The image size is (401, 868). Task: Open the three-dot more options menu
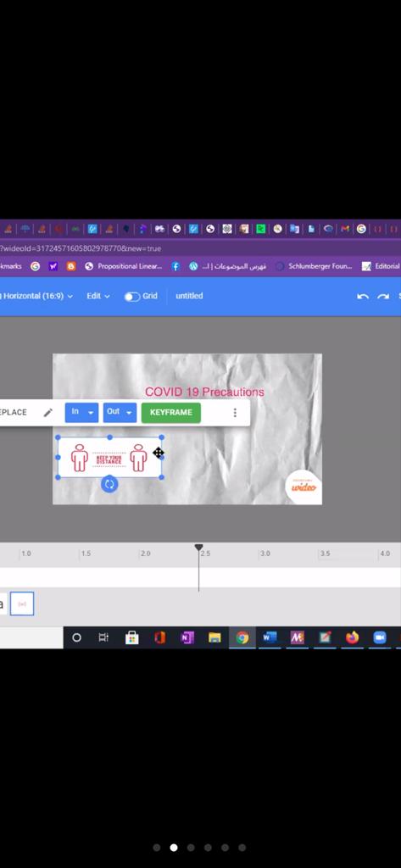tap(235, 413)
